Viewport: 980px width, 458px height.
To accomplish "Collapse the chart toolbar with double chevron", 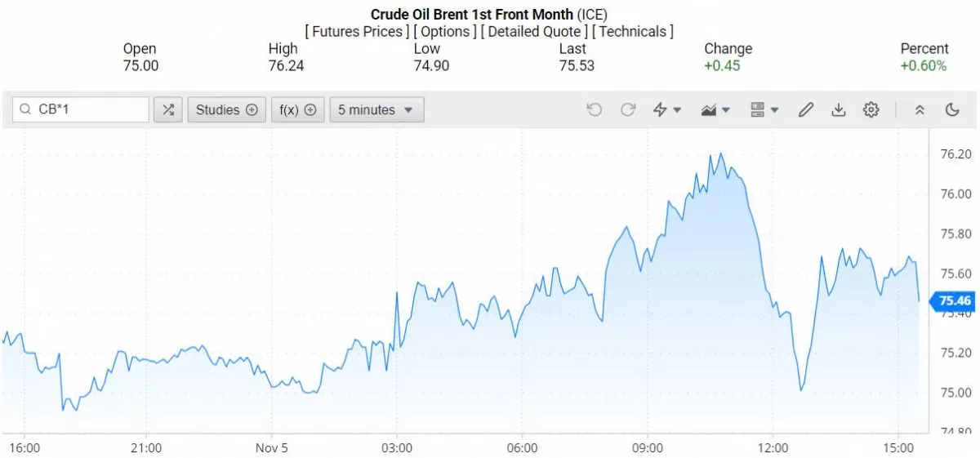I will pos(920,110).
